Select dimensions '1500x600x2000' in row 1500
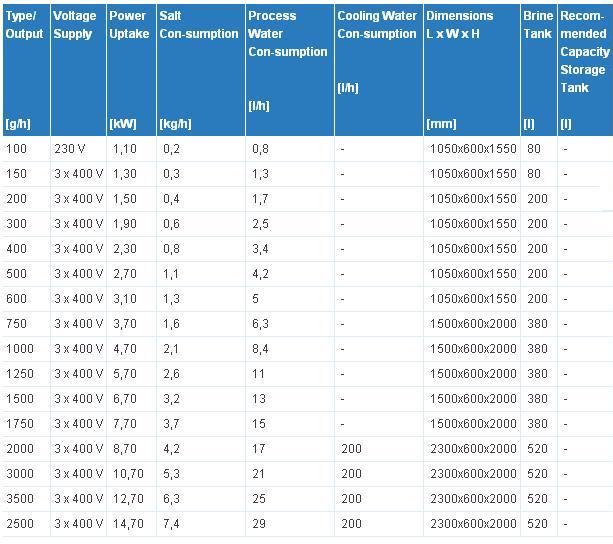This screenshot has width=613, height=544. tap(473, 399)
